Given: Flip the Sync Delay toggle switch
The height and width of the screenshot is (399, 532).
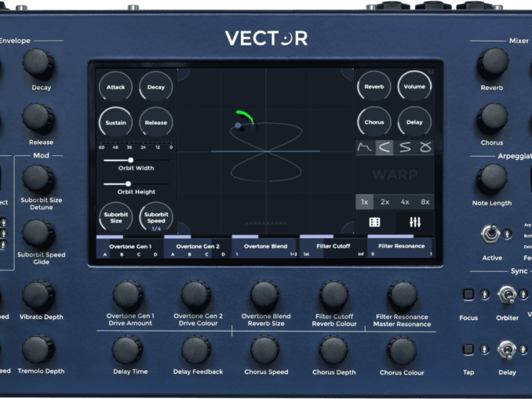Looking at the screenshot, I should point(507,350).
